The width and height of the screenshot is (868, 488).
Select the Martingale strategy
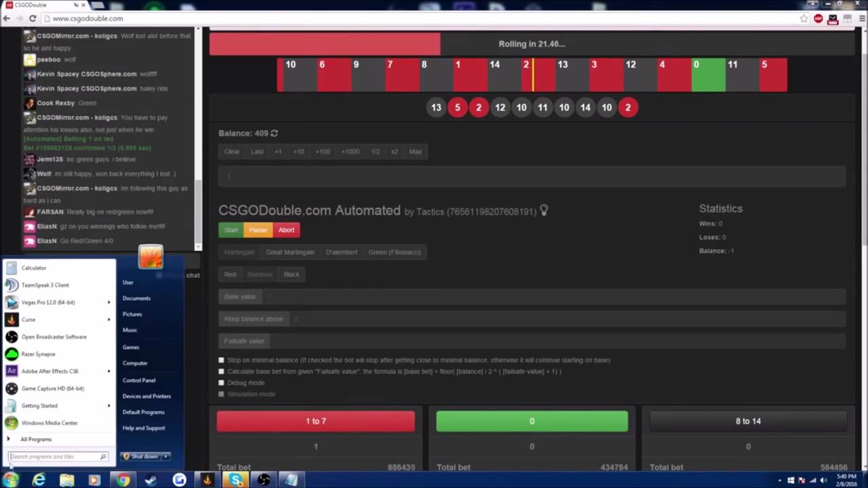[239, 252]
